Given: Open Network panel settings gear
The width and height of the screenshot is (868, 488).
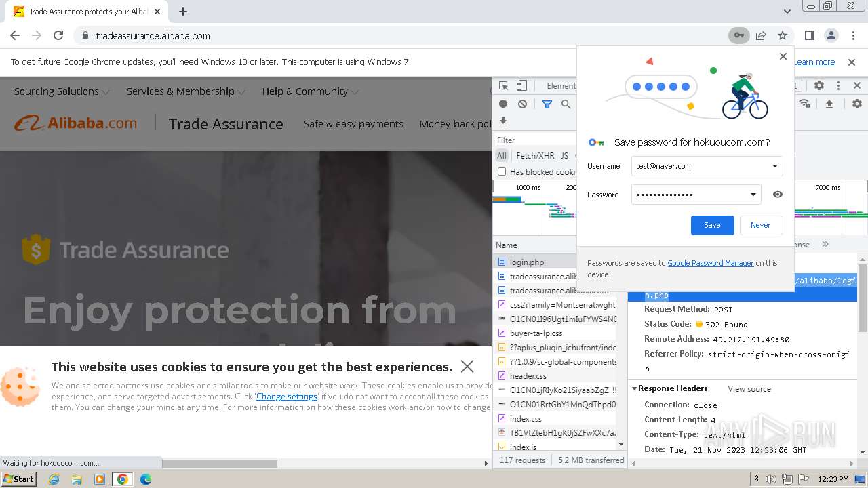Looking at the screenshot, I should 857,104.
